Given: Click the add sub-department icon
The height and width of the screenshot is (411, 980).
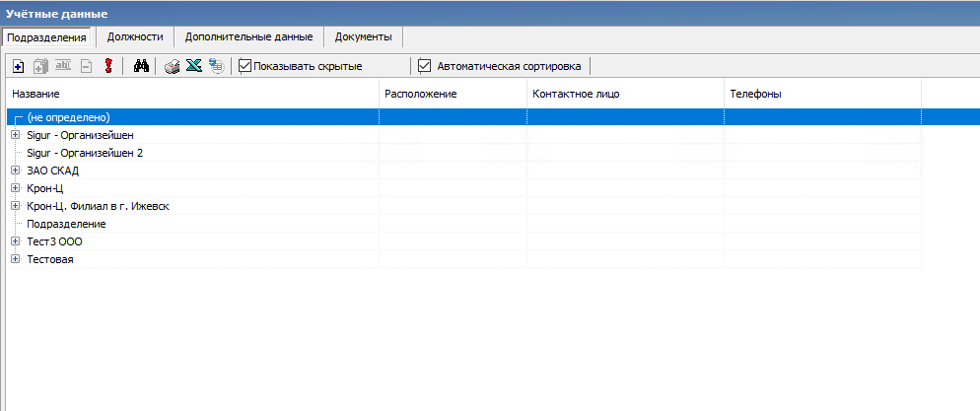Looking at the screenshot, I should pos(40,66).
